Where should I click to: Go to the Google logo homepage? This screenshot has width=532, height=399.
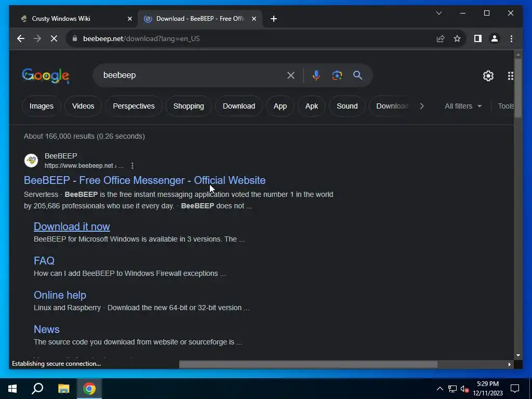[x=46, y=75]
